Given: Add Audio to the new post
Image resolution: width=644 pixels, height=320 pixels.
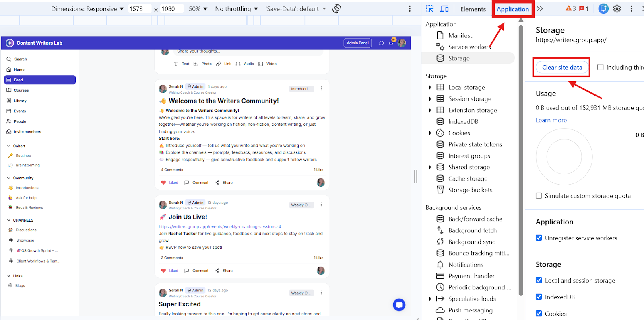Looking at the screenshot, I should point(245,64).
